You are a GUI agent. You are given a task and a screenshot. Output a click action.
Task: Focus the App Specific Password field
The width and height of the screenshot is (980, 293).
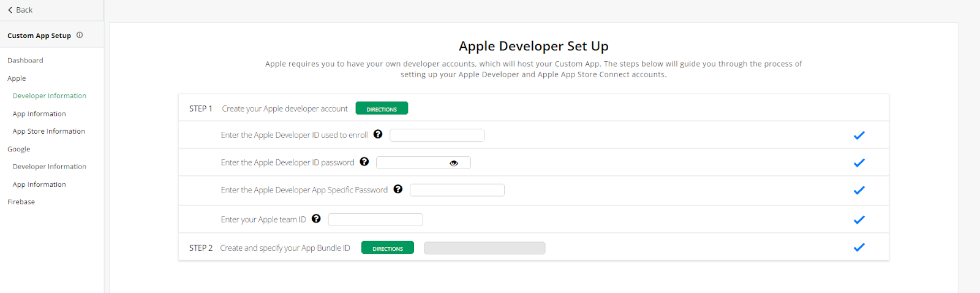coord(457,190)
